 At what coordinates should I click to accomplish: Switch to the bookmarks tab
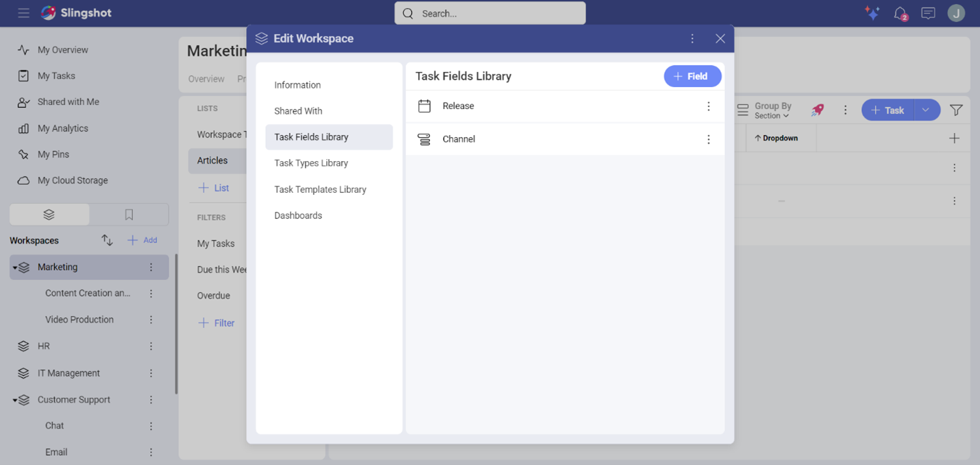click(x=129, y=215)
